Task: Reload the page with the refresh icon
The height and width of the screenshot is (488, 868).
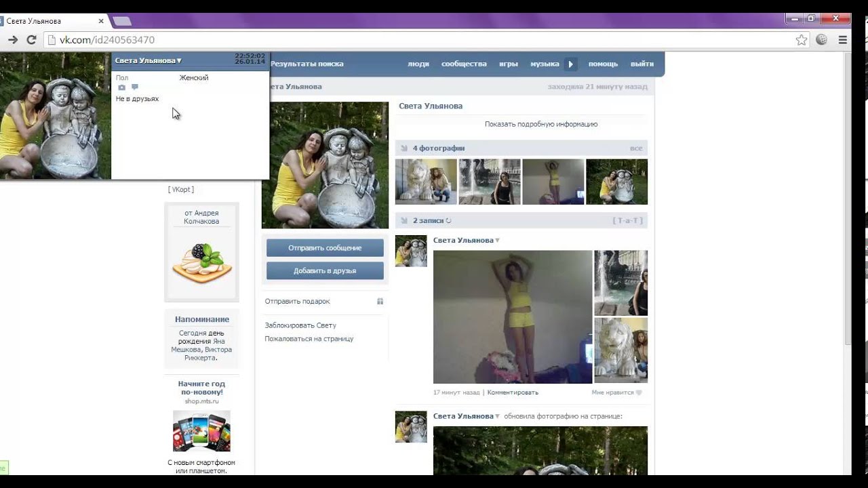Action: coord(31,40)
